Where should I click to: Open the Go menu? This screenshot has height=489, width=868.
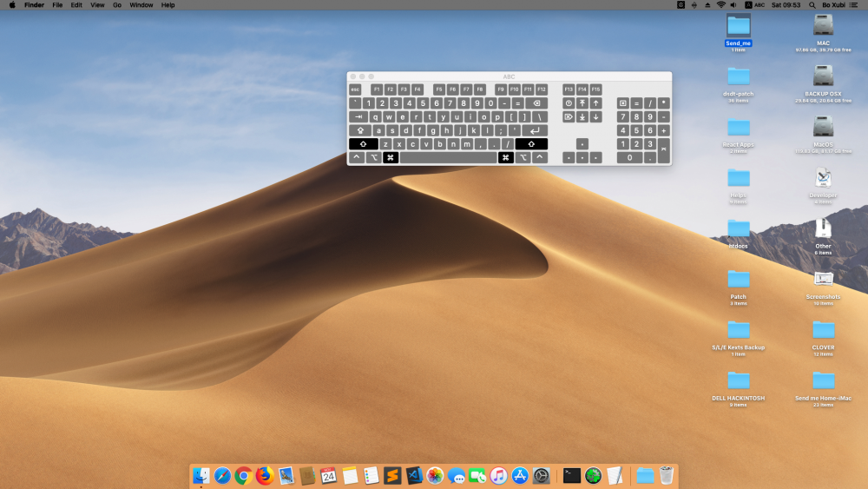point(117,5)
